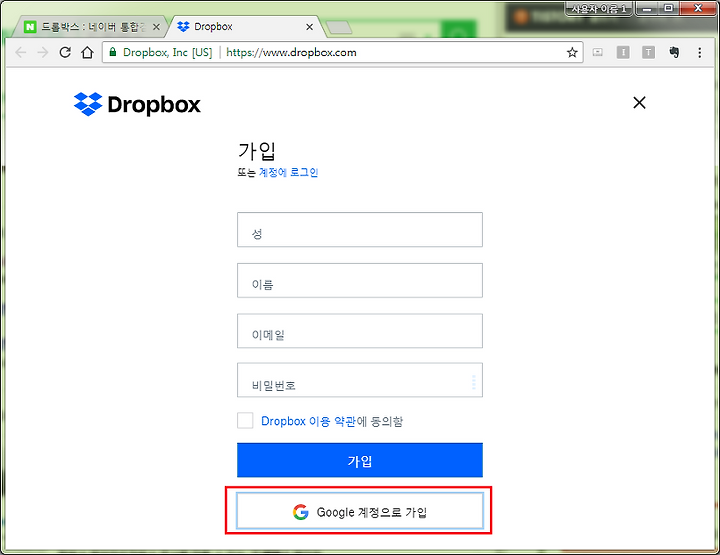
Task: Click the browser back arrow
Action: click(x=21, y=52)
